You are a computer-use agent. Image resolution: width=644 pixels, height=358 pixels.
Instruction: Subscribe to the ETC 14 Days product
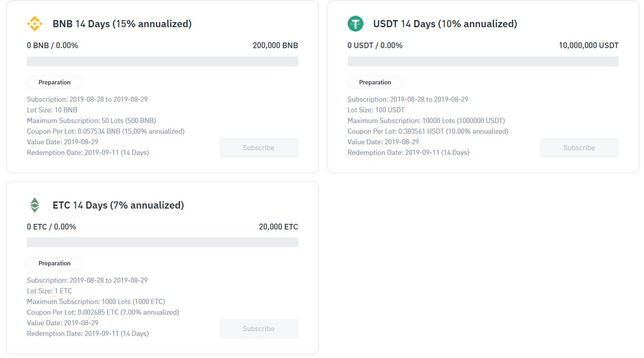[259, 329]
